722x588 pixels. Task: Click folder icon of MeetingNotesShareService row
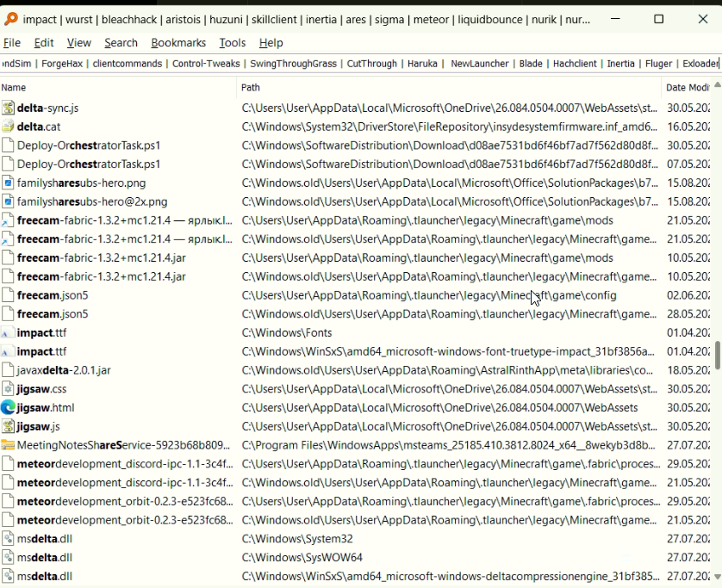click(x=8, y=445)
